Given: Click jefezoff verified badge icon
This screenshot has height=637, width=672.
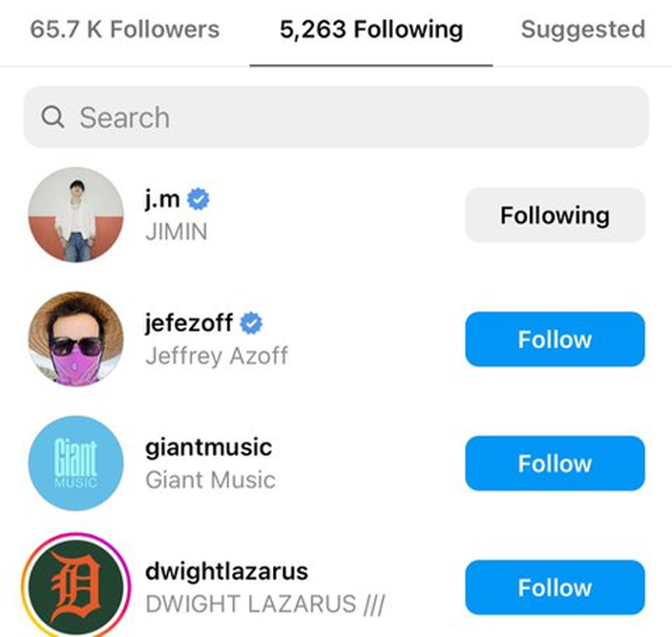Looking at the screenshot, I should 252,324.
